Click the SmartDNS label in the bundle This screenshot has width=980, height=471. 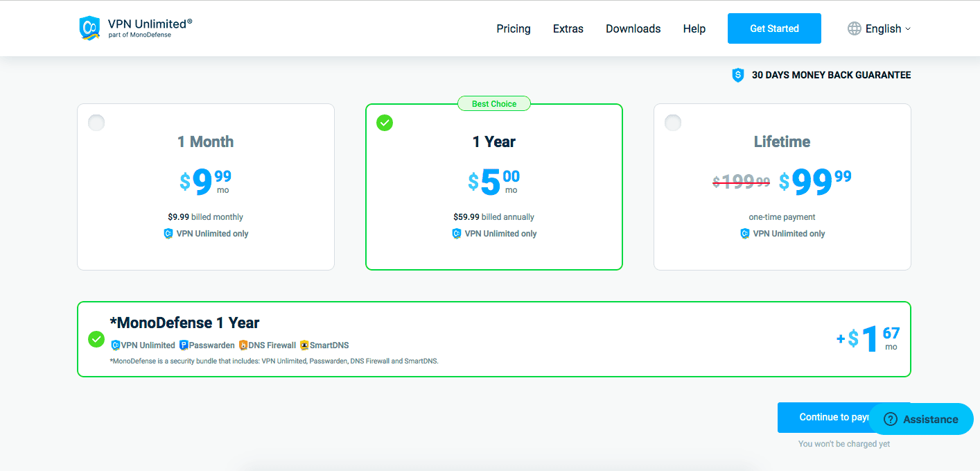pos(330,345)
